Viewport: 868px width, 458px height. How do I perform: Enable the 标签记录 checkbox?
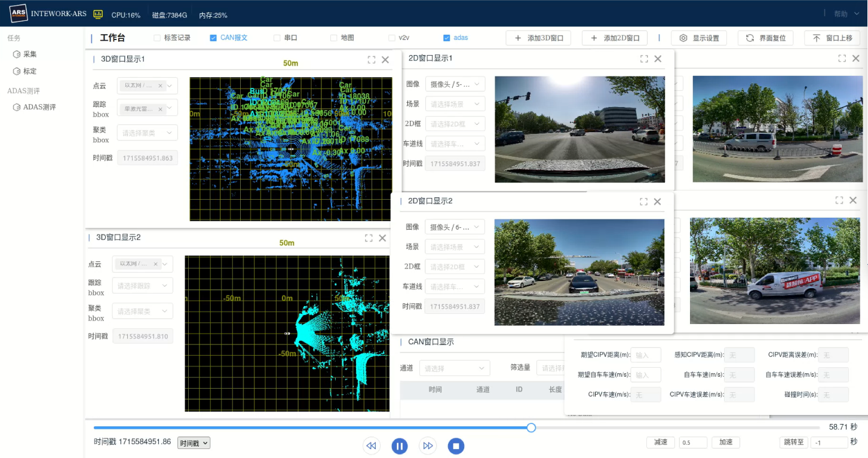(x=157, y=38)
